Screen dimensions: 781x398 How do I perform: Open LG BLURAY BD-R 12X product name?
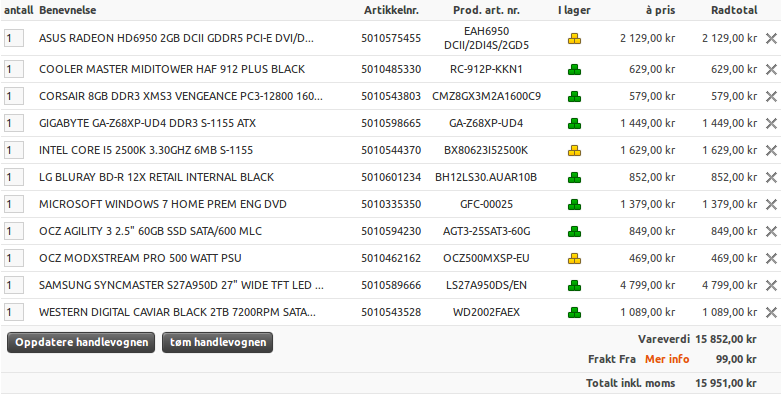click(x=156, y=177)
